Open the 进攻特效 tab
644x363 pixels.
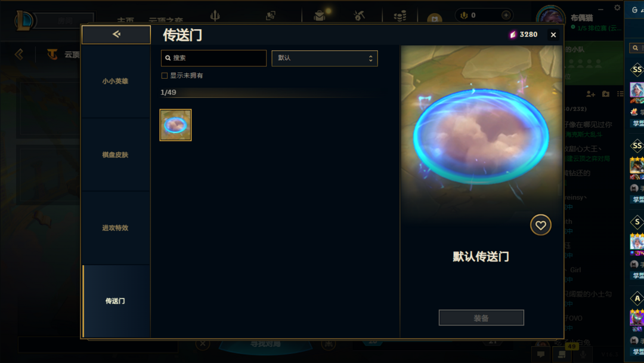tap(116, 227)
